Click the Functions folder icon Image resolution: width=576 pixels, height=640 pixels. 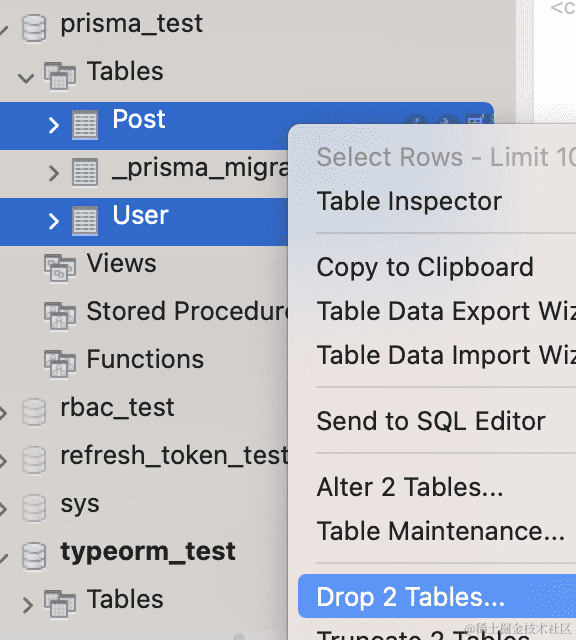coord(60,364)
